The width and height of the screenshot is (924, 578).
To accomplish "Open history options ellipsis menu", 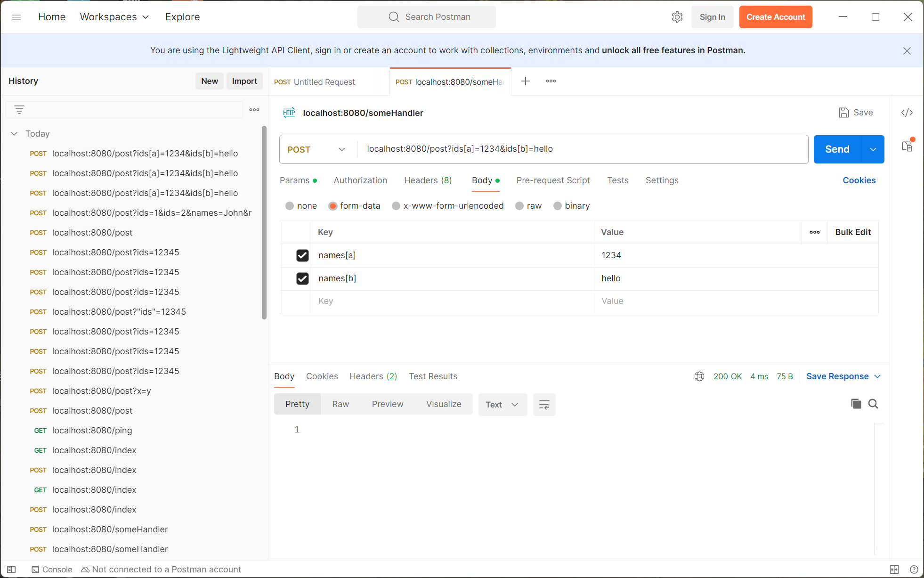I will click(x=254, y=110).
